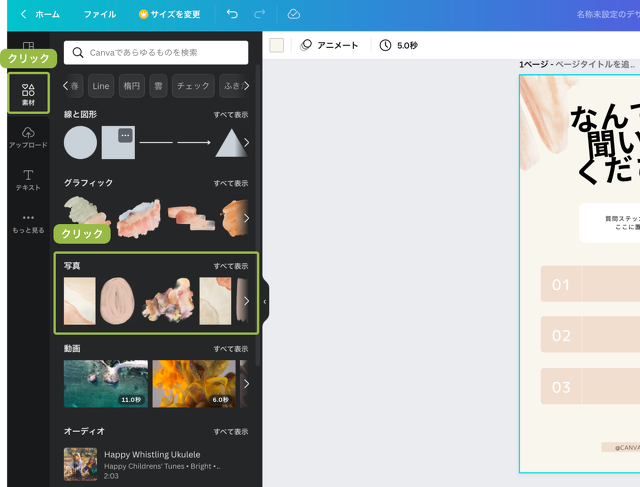Open the アニメート animation option
This screenshot has height=487, width=640.
[329, 45]
